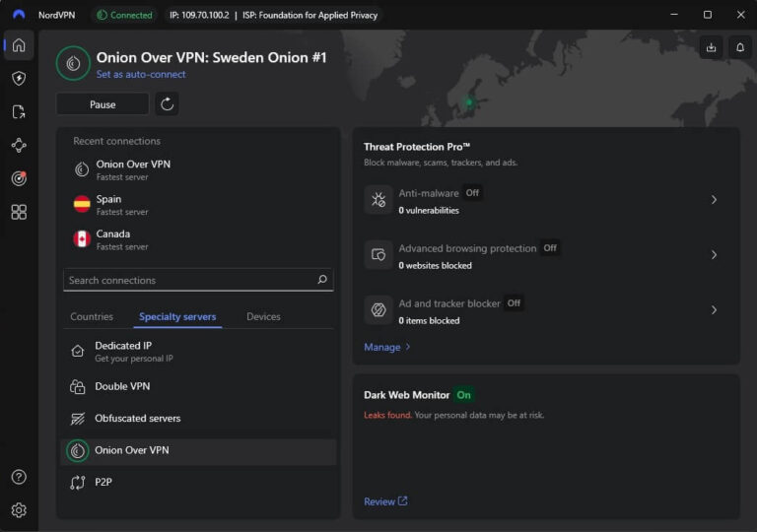Click Advanced browsing protection icon

378,254
